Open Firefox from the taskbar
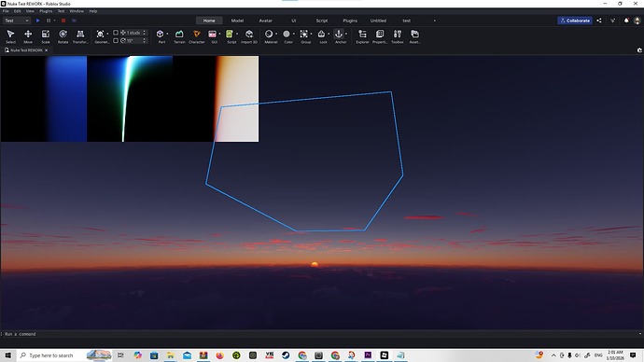The width and height of the screenshot is (644, 362). click(219, 355)
